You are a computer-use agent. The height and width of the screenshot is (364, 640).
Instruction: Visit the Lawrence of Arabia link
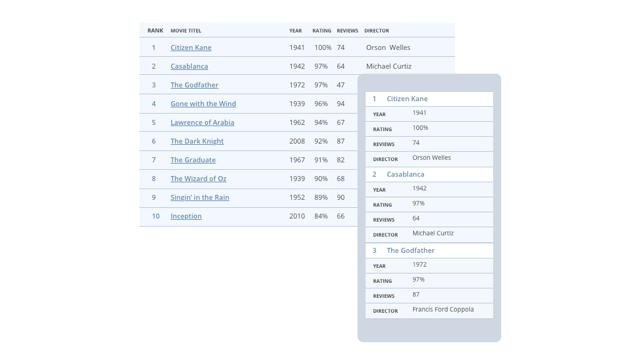tap(202, 122)
